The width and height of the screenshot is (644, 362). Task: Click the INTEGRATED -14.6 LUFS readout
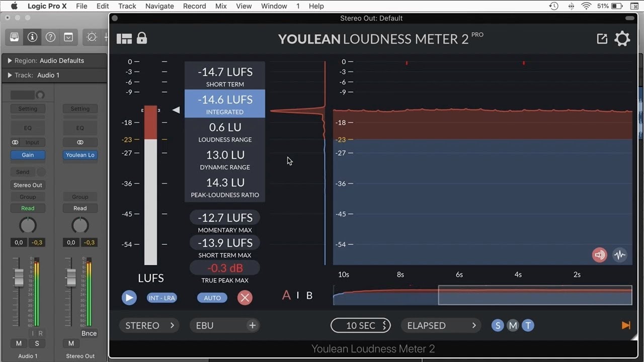(x=225, y=104)
